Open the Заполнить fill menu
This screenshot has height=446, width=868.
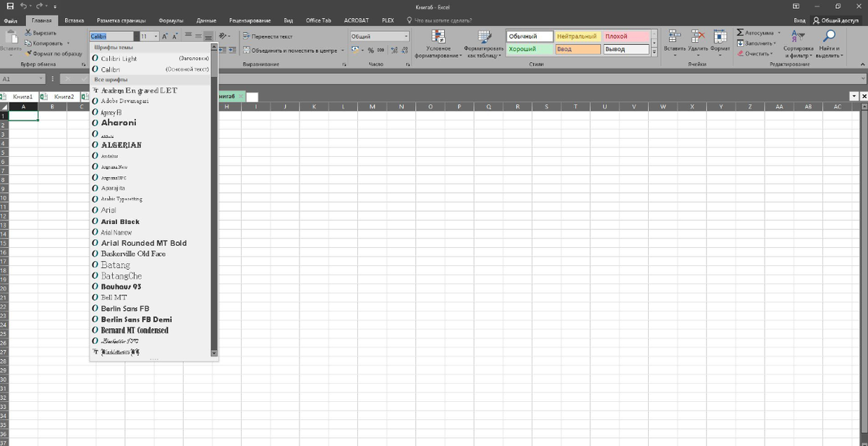[x=757, y=43]
